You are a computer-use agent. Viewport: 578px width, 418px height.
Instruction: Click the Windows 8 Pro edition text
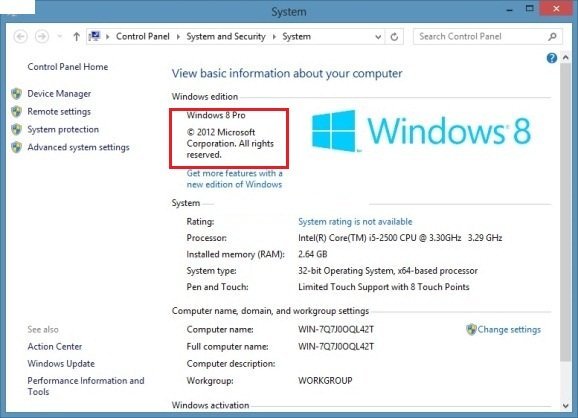[x=216, y=115]
